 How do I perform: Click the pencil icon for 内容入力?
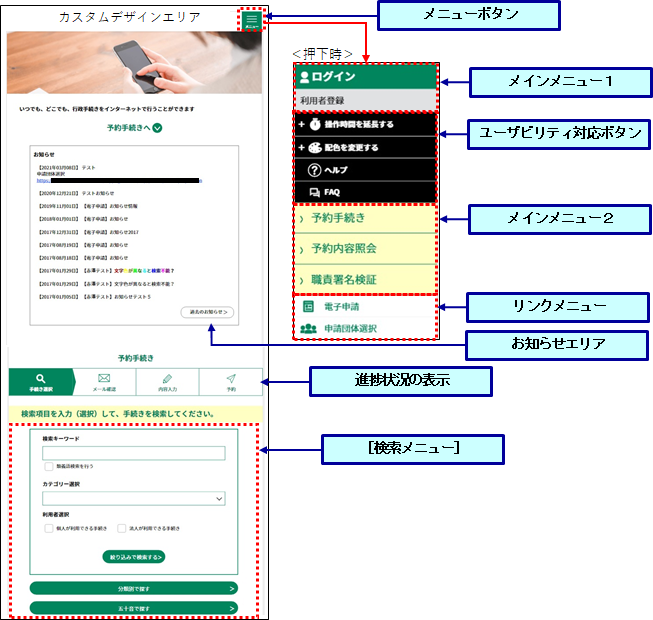click(x=167, y=378)
